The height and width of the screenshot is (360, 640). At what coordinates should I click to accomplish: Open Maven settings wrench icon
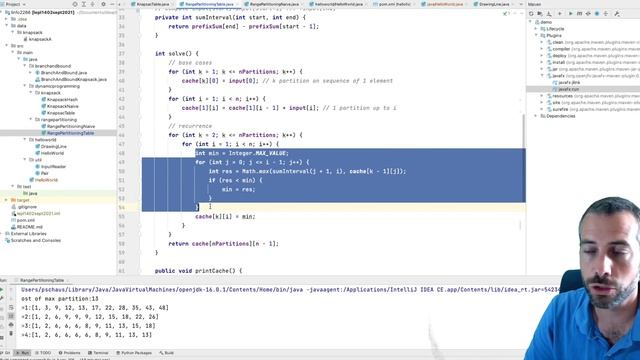tap(617, 14)
